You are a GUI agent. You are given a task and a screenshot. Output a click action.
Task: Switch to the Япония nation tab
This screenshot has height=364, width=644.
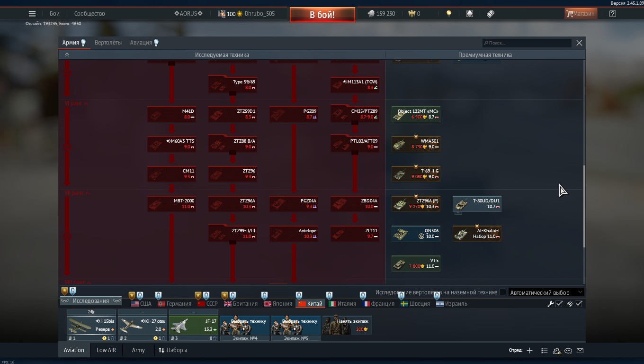pos(278,304)
